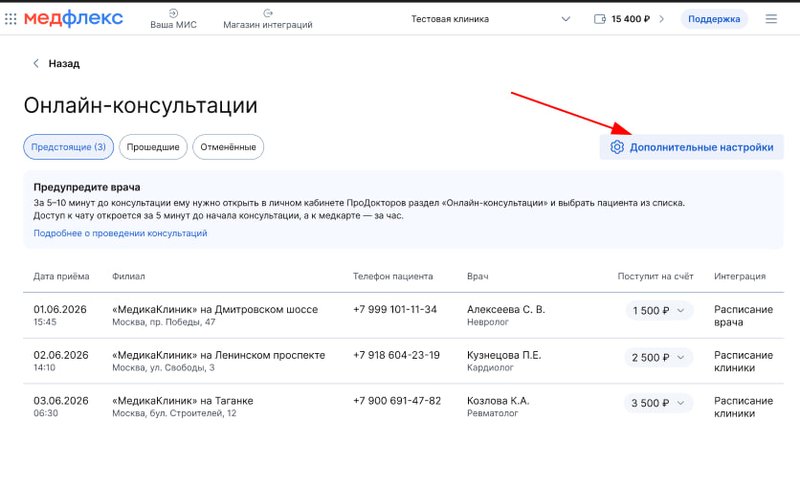Select «МедикаКлиник» на Ленинском проспекте branch

pos(218,355)
